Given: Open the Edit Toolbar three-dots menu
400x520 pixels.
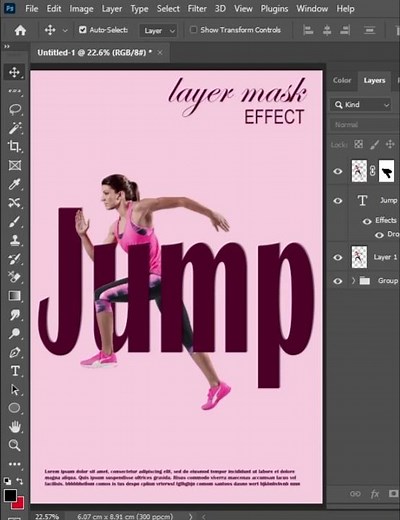Looking at the screenshot, I should click(14, 464).
